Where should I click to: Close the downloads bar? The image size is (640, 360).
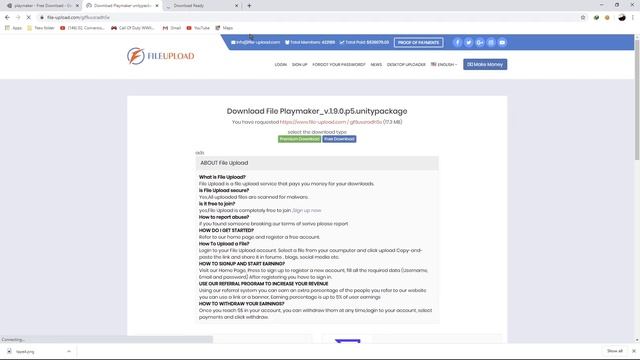tap(633, 351)
